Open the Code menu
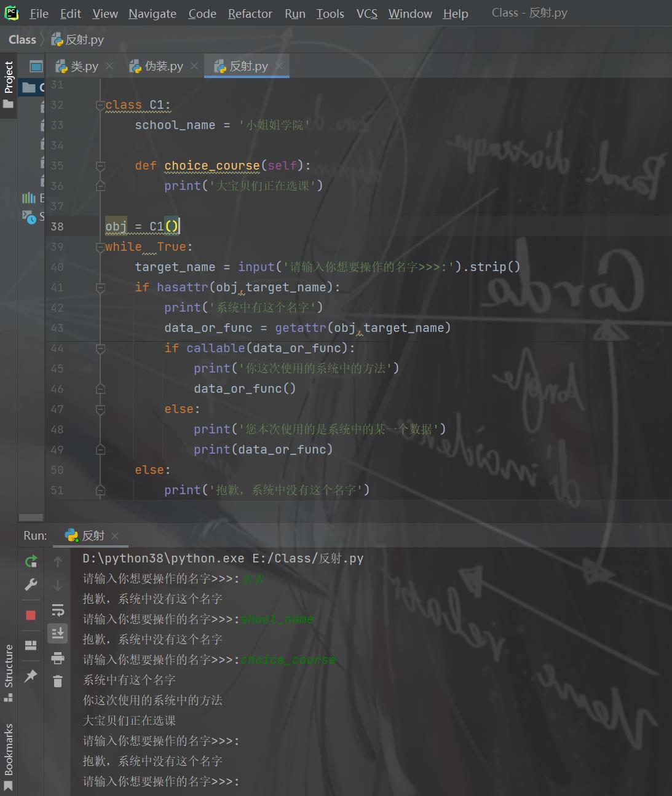The width and height of the screenshot is (672, 796). point(202,14)
